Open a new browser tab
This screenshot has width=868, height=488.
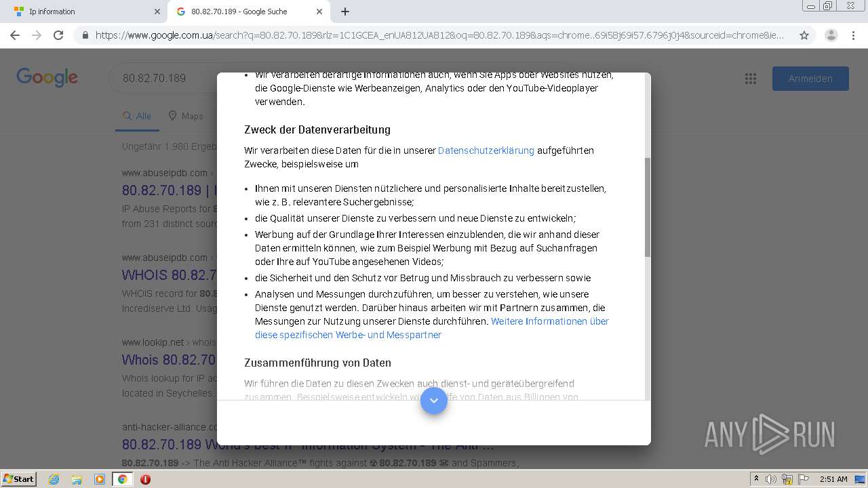[345, 12]
